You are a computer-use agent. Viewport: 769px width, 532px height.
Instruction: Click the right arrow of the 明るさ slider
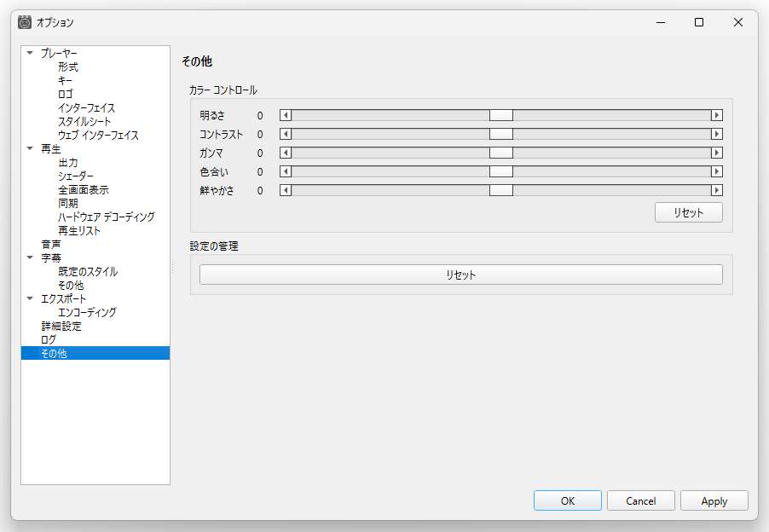[x=716, y=115]
